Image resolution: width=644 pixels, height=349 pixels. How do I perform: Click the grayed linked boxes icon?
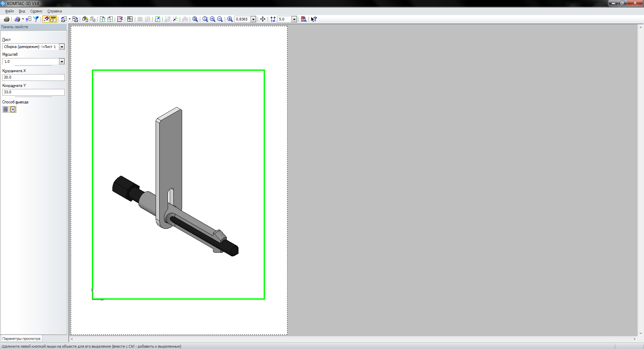[185, 19]
